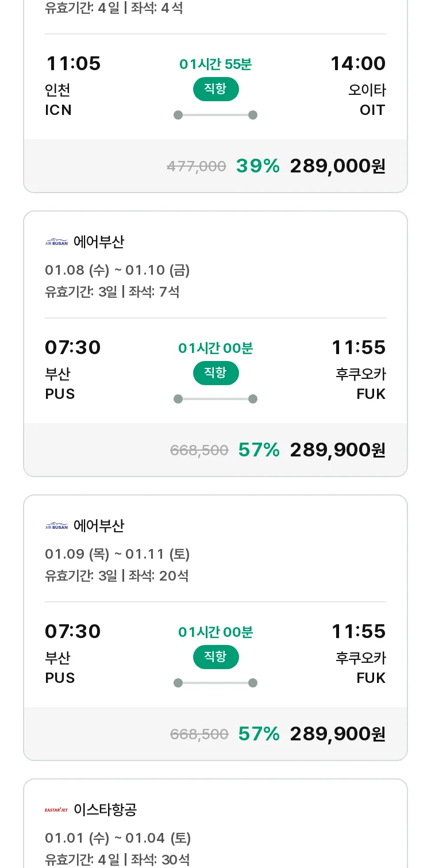Open the 이스타항공 airline name link

point(105,810)
